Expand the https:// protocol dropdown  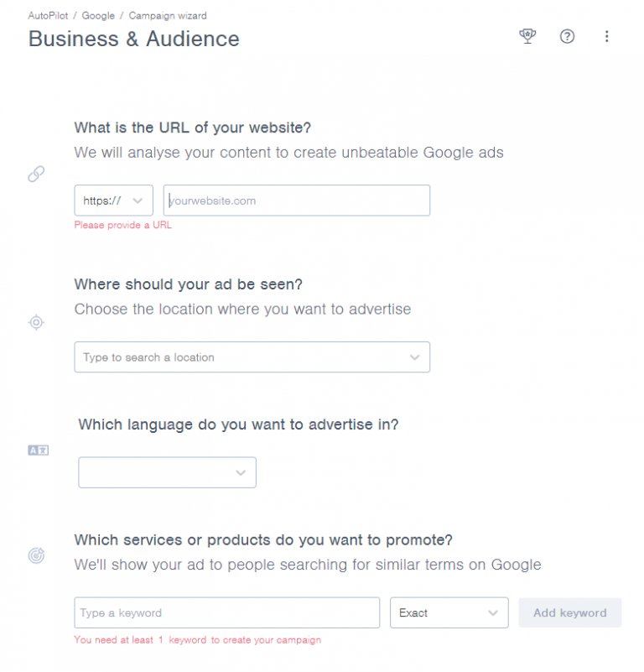113,201
